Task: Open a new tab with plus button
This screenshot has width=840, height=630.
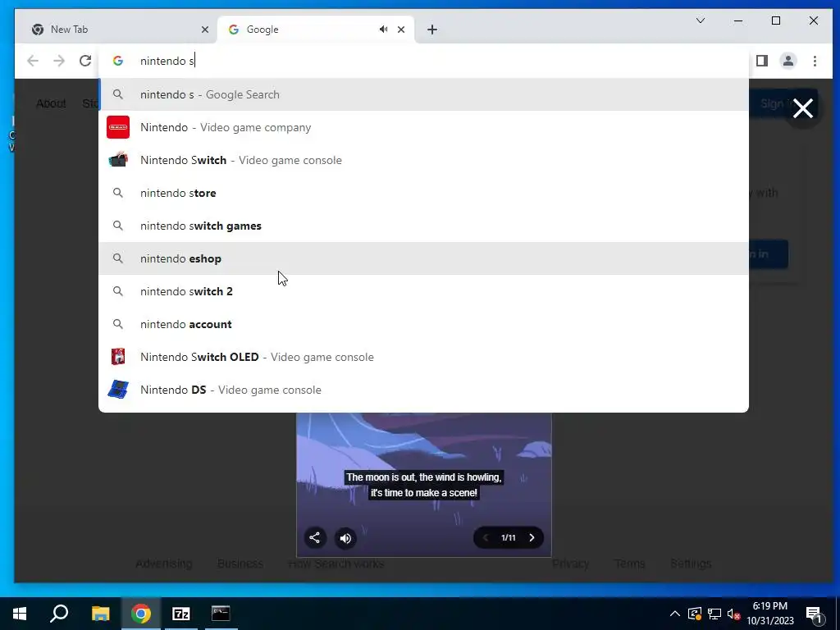Action: click(x=432, y=30)
